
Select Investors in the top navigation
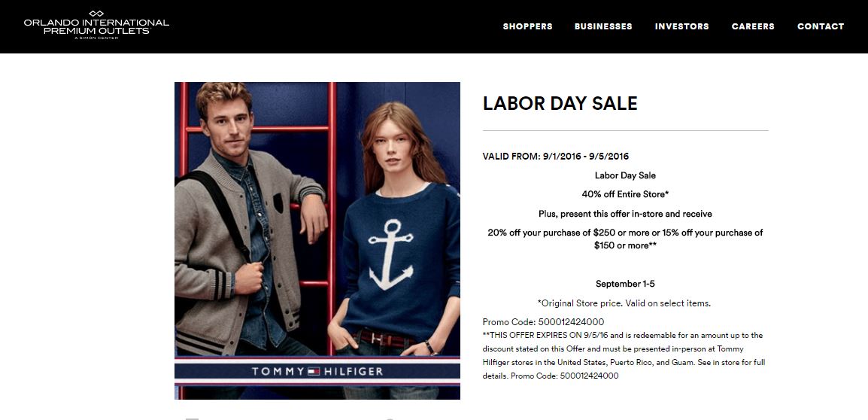tap(682, 26)
